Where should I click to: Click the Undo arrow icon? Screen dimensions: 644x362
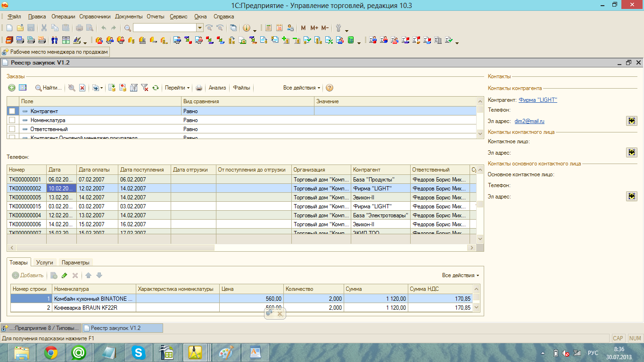103,28
